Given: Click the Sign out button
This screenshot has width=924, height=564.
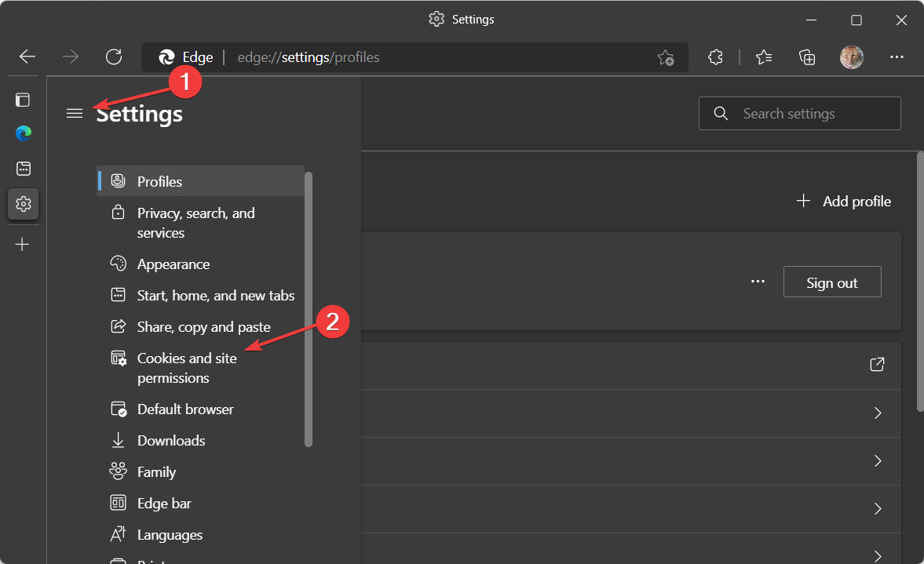Looking at the screenshot, I should coord(832,282).
